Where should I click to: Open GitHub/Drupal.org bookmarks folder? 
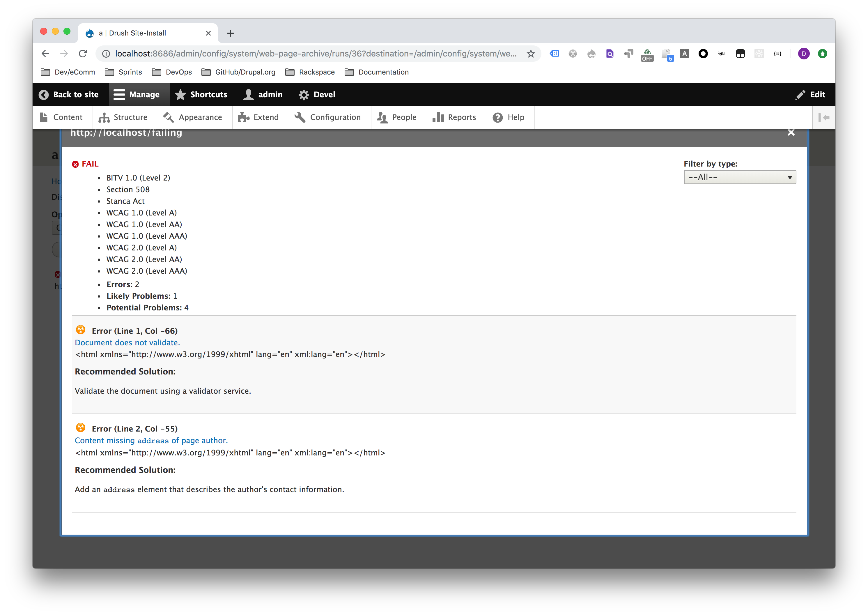tap(238, 72)
